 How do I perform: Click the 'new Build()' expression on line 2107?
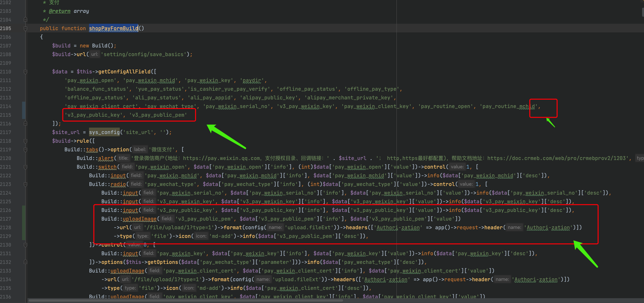point(96,46)
